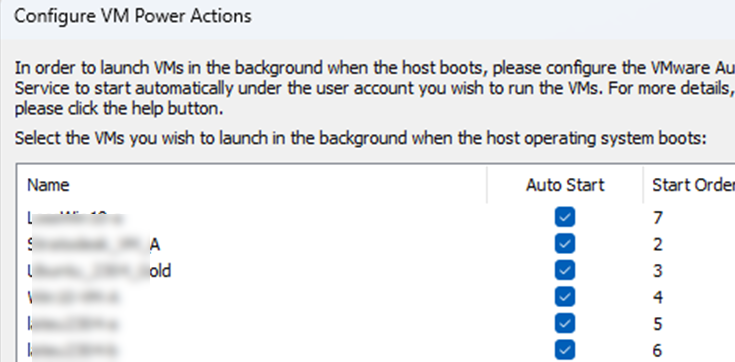Click the Configure VM Power Actions title bar

click(x=368, y=17)
